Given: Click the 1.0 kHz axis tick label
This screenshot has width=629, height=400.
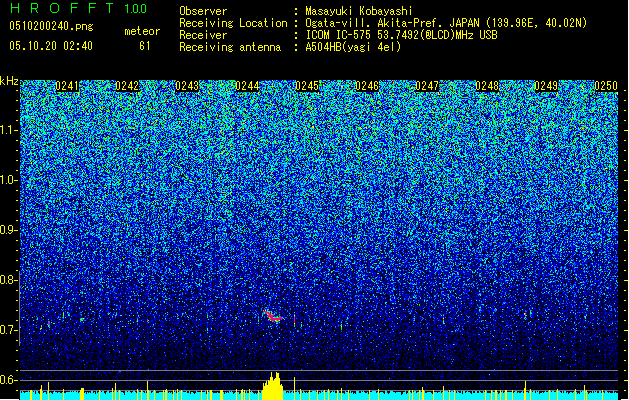Looking at the screenshot, I should (9, 180).
